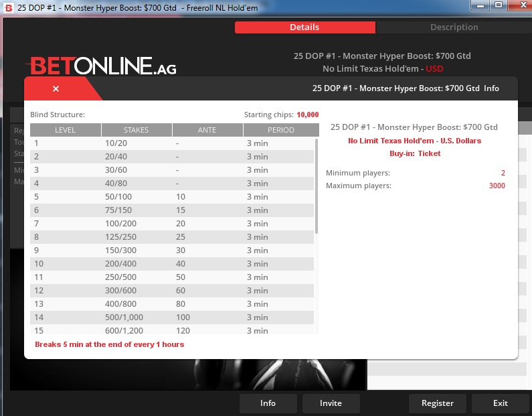Click the Invite button
This screenshot has width=532, height=416.
pyautogui.click(x=331, y=403)
